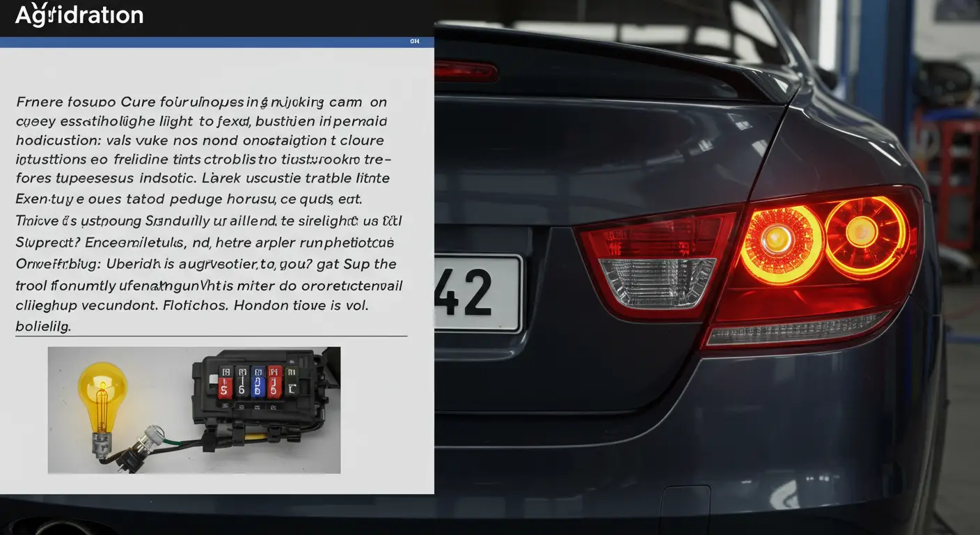This screenshot has width=980, height=535.
Task: Click the first line of article text
Action: coord(200,102)
